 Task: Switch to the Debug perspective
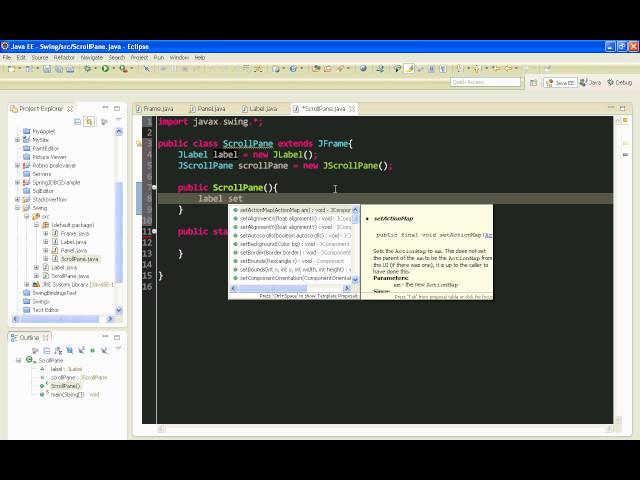click(x=620, y=83)
